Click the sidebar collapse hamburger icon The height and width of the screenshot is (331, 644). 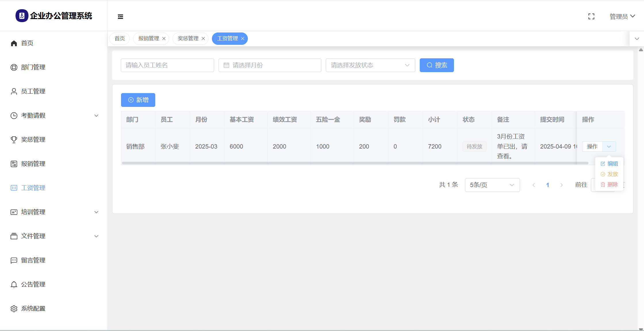[x=120, y=17]
